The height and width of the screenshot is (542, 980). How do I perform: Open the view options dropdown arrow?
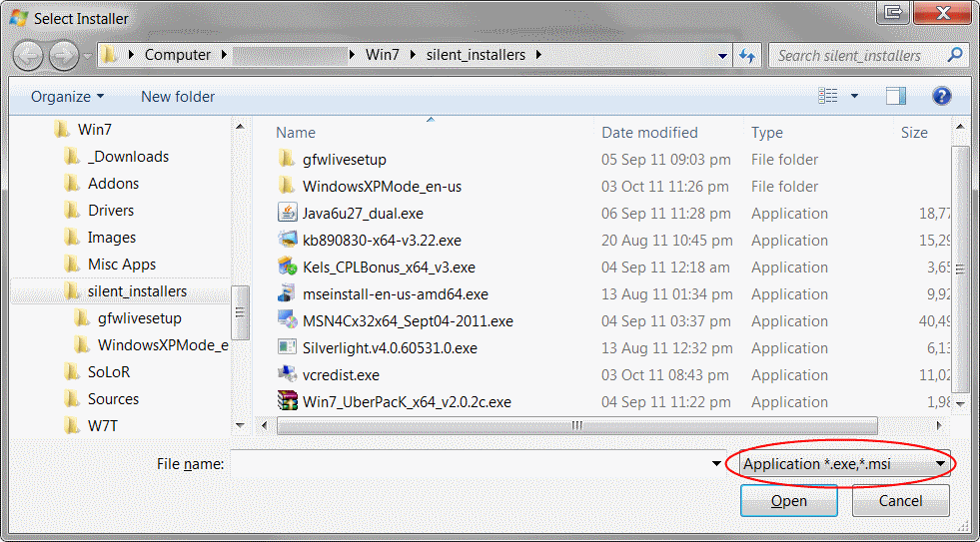coord(854,96)
